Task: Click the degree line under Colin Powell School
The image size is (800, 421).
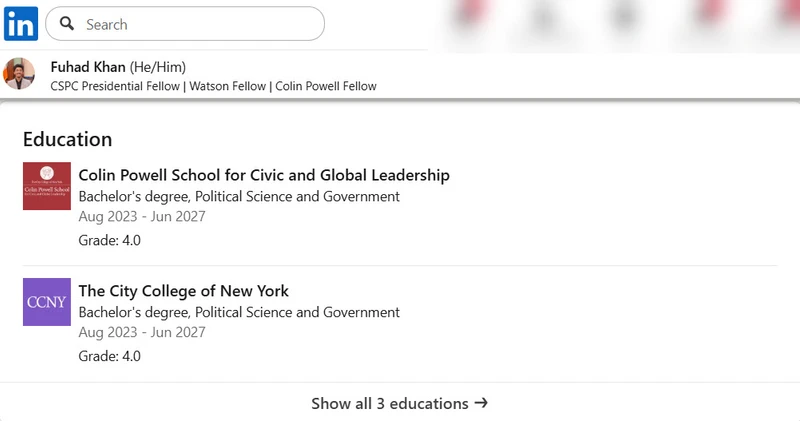Action: pos(239,196)
